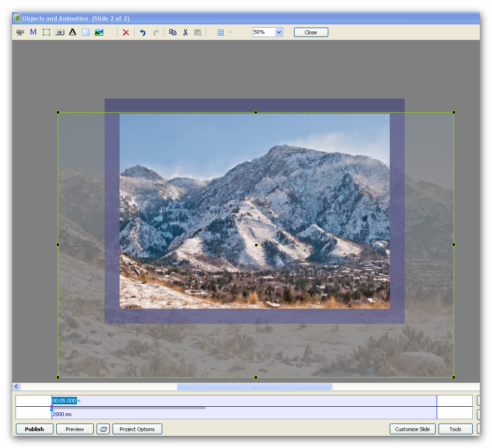Expand the grid options dropdown arrow
Viewport: 492px width, 448px height.
pyautogui.click(x=230, y=32)
